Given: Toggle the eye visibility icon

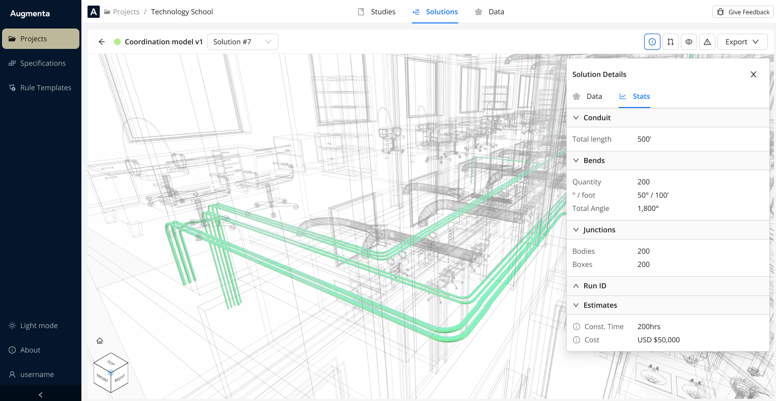Looking at the screenshot, I should tap(688, 42).
